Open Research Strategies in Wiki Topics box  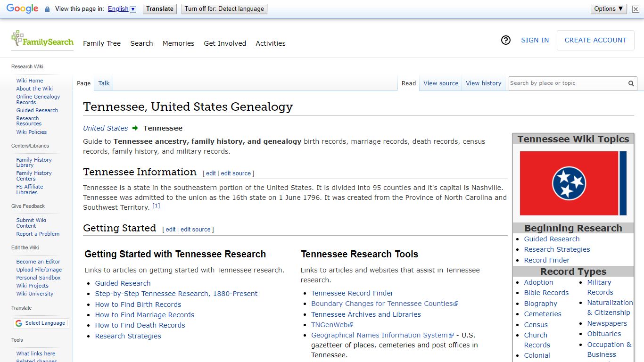coord(557,249)
